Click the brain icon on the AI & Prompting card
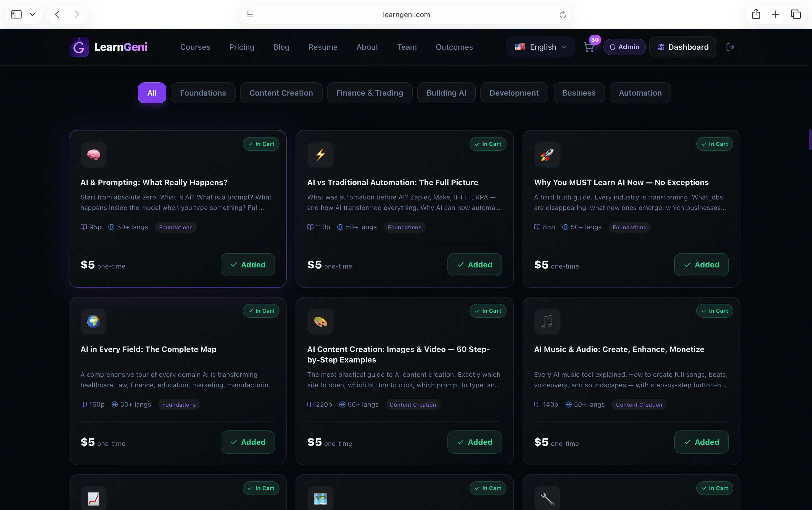Screen dimensions: 812x510 coord(93,155)
